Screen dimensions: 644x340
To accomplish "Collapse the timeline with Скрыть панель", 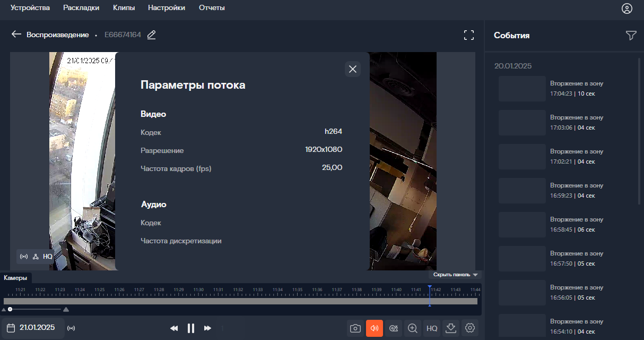I will (x=456, y=275).
